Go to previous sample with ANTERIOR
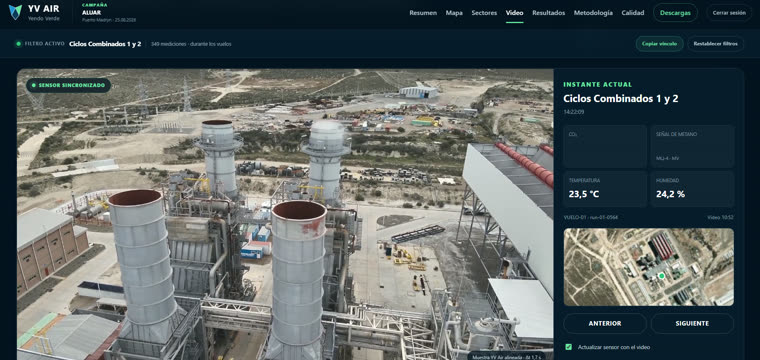Image resolution: width=760 pixels, height=360 pixels. coord(604,323)
